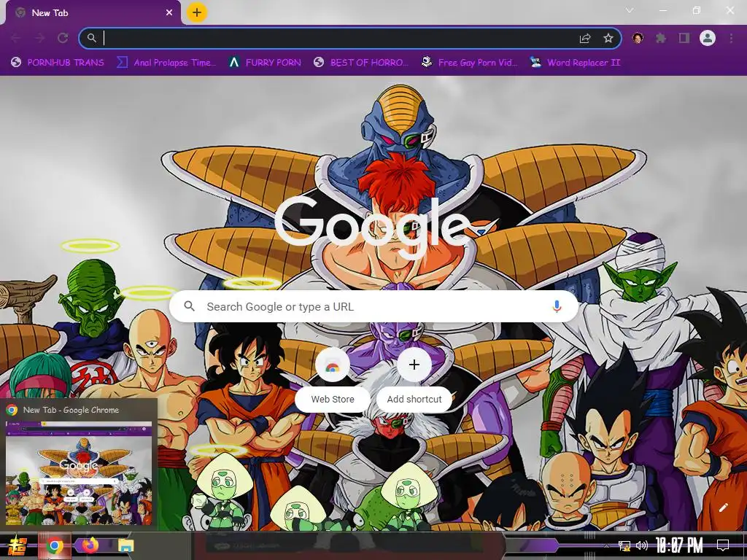Reload the current page
The width and height of the screenshot is (747, 560).
coord(63,38)
